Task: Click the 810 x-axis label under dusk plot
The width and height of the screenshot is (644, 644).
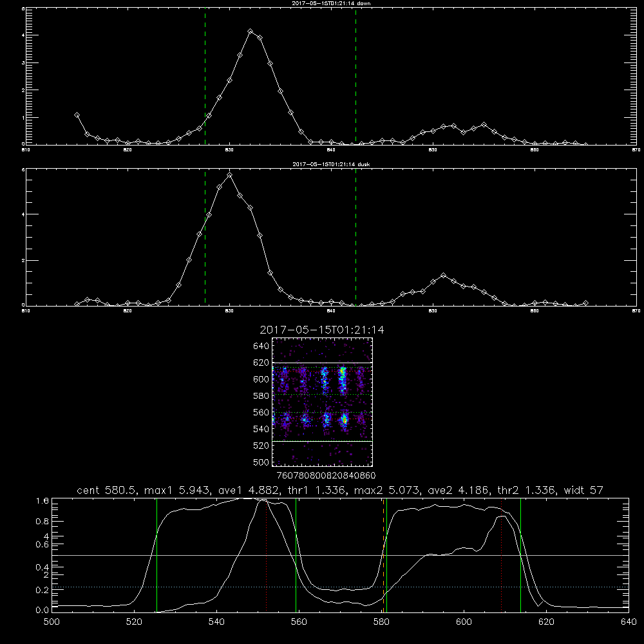Action: pos(26,311)
